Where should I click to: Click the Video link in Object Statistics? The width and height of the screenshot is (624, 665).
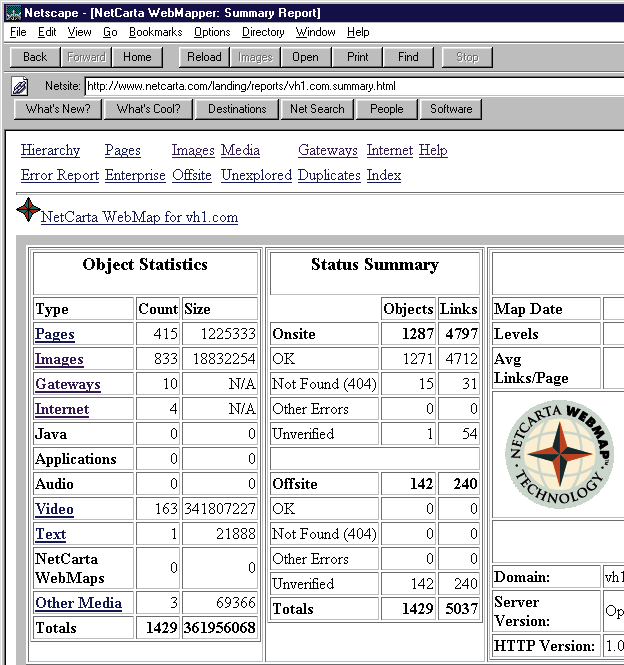(54, 509)
